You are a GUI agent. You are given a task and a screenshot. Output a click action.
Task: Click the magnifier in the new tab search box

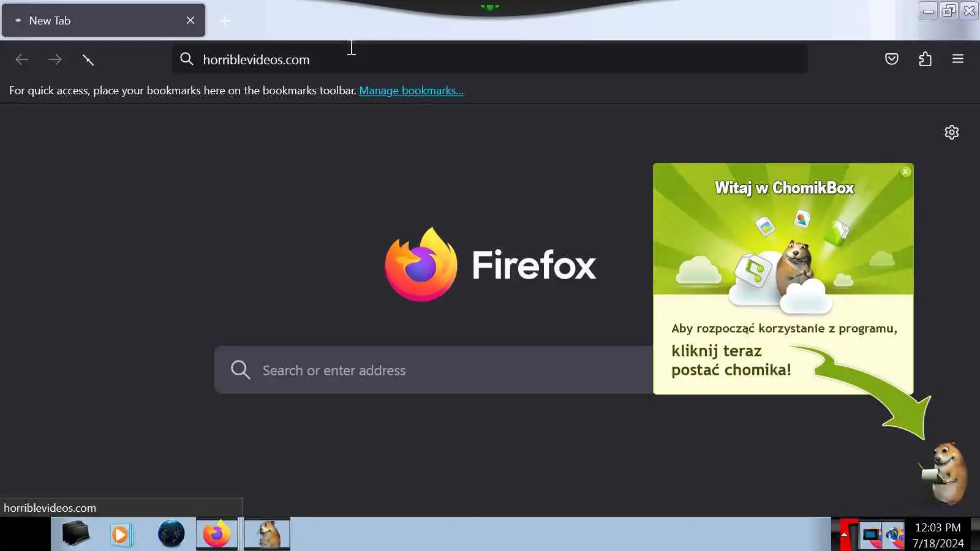pos(240,370)
